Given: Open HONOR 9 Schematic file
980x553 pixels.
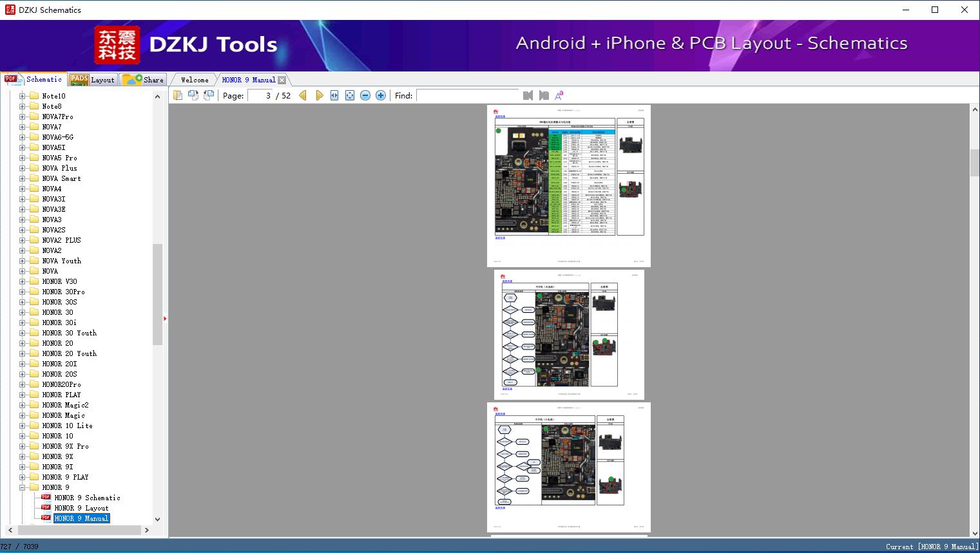Looking at the screenshot, I should click(87, 498).
